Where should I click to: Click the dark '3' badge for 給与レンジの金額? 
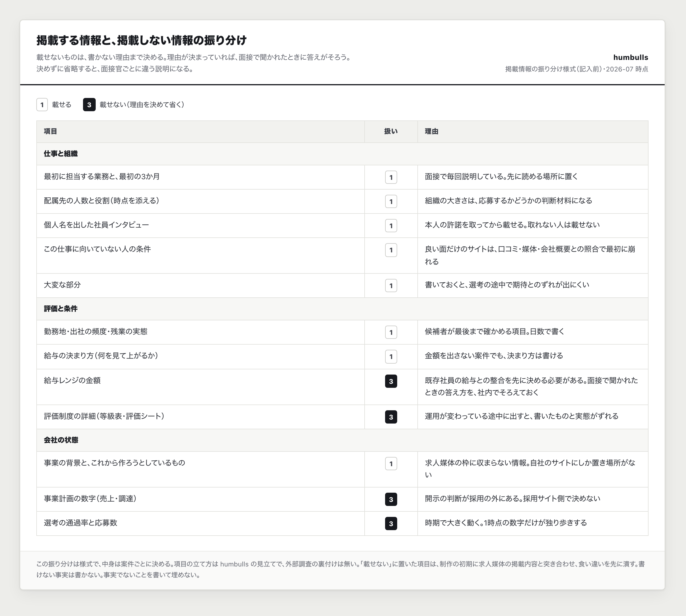pos(391,381)
